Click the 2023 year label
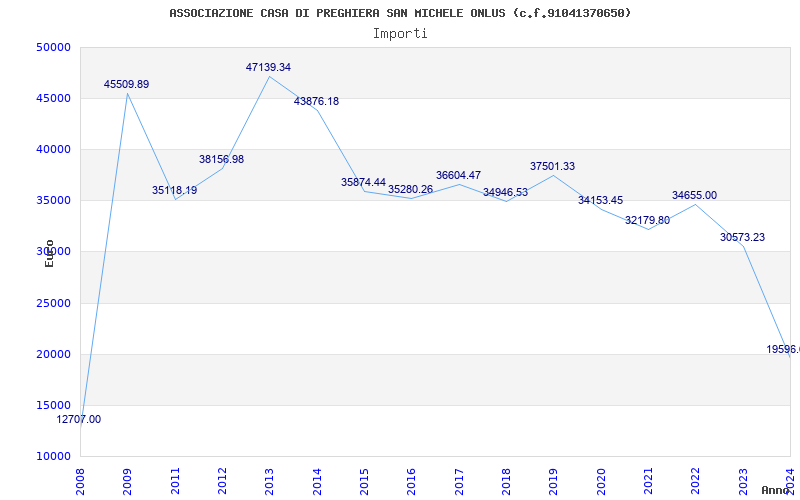The image size is (800, 500). pos(743,481)
